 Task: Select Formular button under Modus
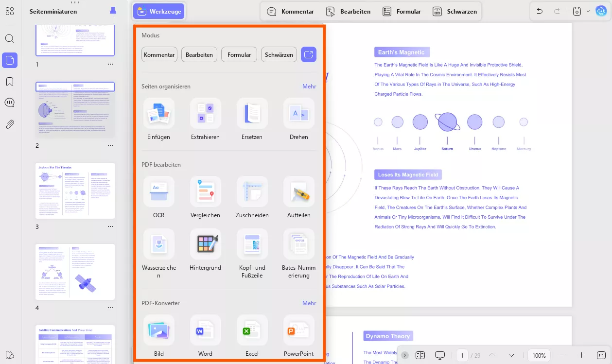coord(239,55)
